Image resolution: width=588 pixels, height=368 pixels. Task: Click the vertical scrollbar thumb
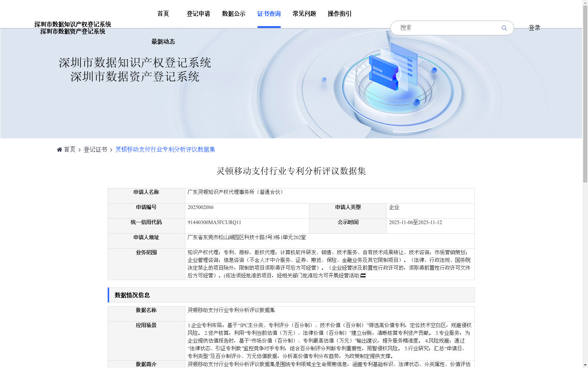tap(585, 94)
